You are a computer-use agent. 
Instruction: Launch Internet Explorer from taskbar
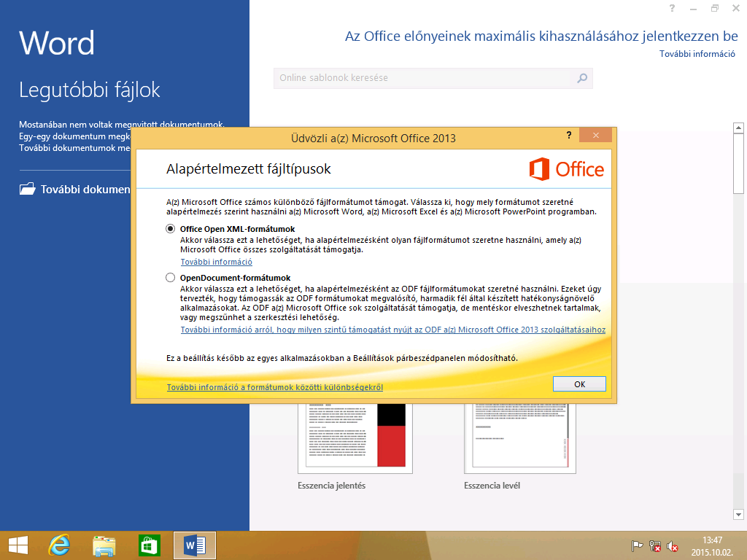click(x=60, y=545)
